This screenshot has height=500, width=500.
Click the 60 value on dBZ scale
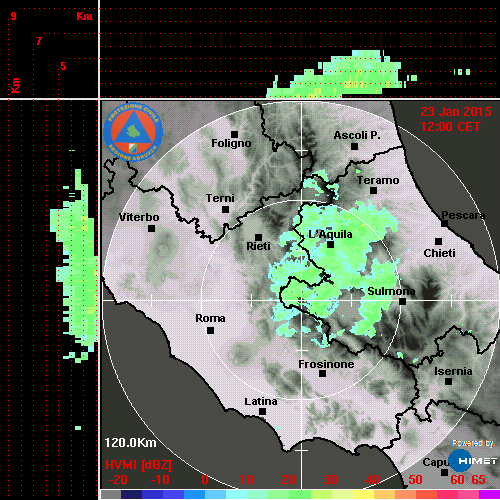coord(457,480)
